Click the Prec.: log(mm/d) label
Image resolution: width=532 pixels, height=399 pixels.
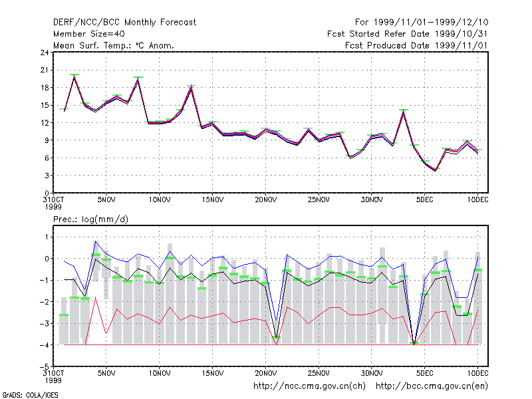pos(90,219)
